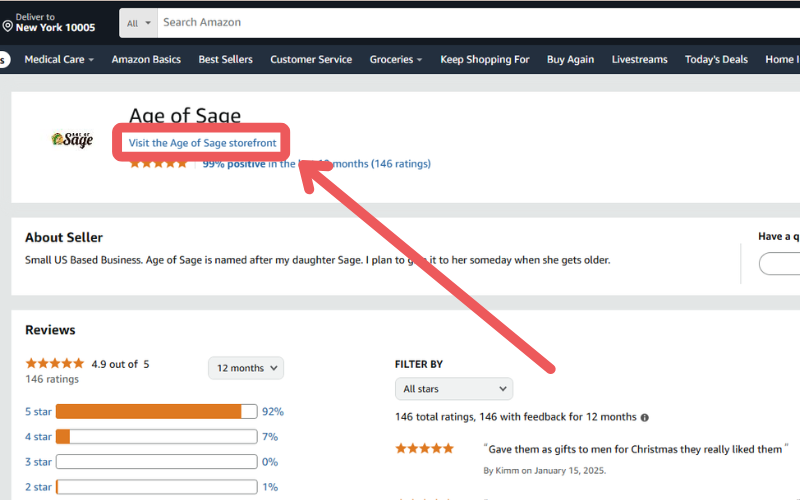The image size is (800, 500).
Task: Open the All stars filter dropdown
Action: coord(454,389)
